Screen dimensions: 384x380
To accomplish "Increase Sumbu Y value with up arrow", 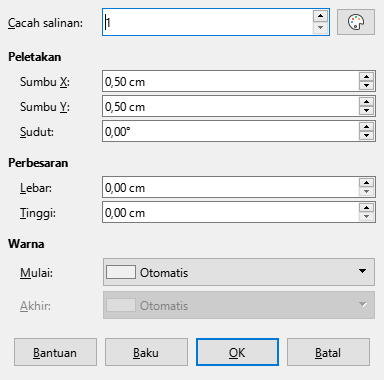I will coord(367,102).
